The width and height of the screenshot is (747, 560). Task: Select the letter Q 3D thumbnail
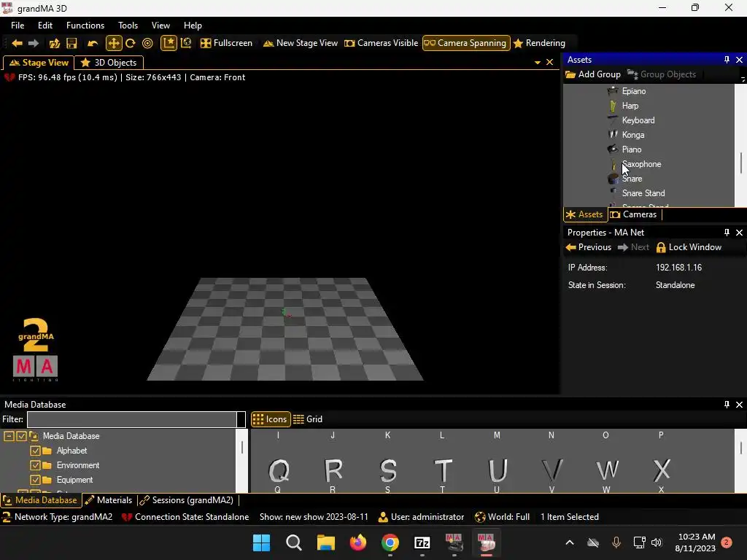coord(278,472)
